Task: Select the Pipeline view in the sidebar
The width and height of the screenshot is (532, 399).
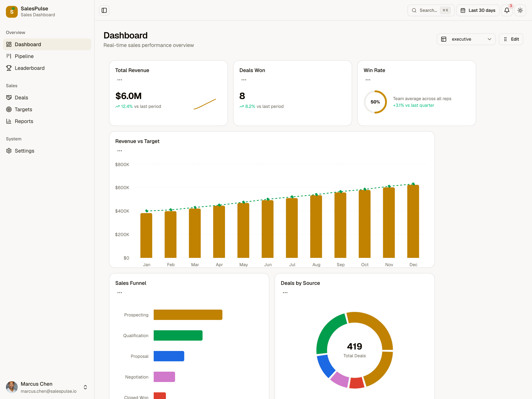Action: coord(24,56)
